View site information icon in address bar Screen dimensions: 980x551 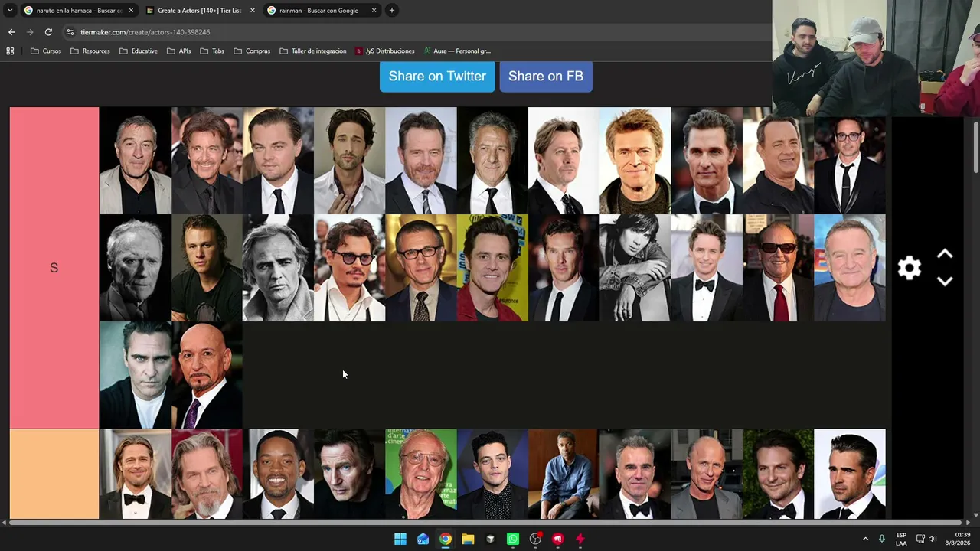(x=70, y=32)
